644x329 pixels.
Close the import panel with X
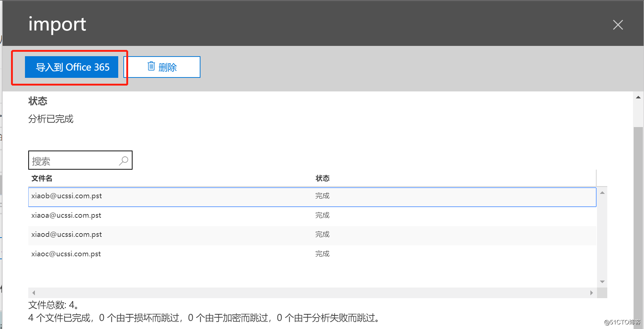618,25
